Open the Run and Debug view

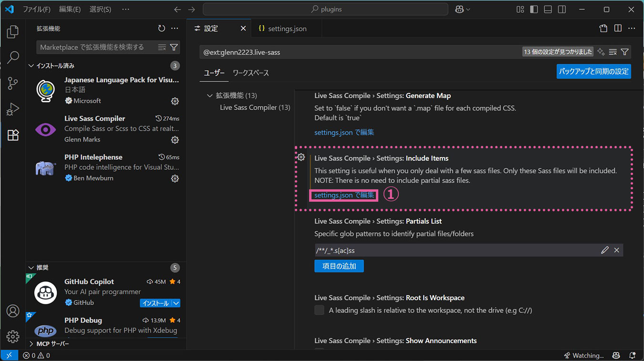pyautogui.click(x=13, y=109)
